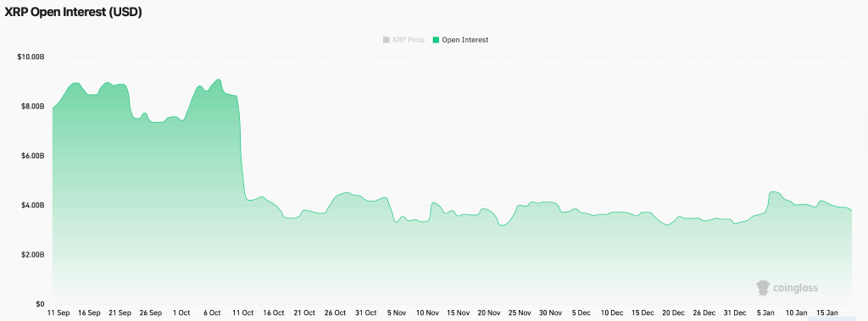This screenshot has width=868, height=321.
Task: Click the chart title XRP Open Interest (USD)
Action: tap(74, 13)
